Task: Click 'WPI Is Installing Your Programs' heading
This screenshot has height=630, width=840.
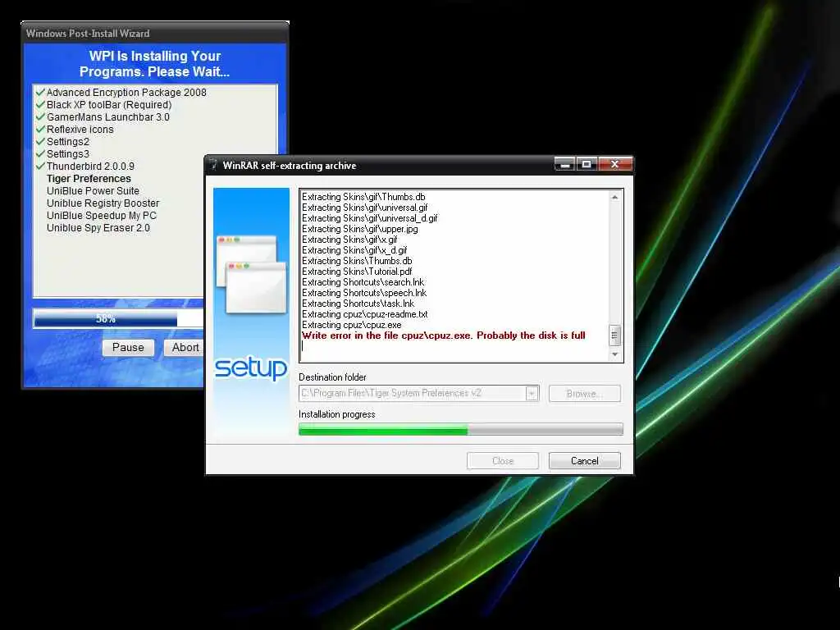Action: 154,64
